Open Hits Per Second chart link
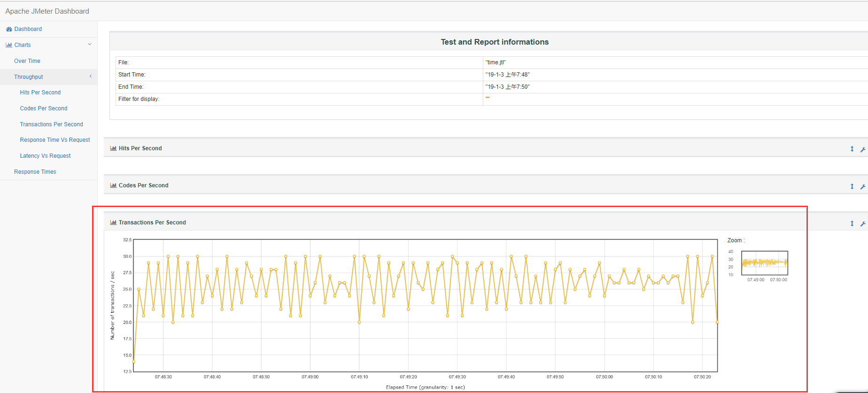 click(x=40, y=92)
